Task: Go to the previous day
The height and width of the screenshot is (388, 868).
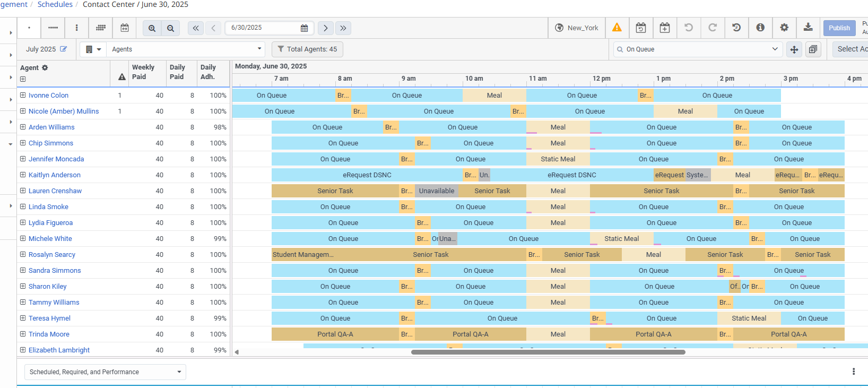Action: [213, 28]
